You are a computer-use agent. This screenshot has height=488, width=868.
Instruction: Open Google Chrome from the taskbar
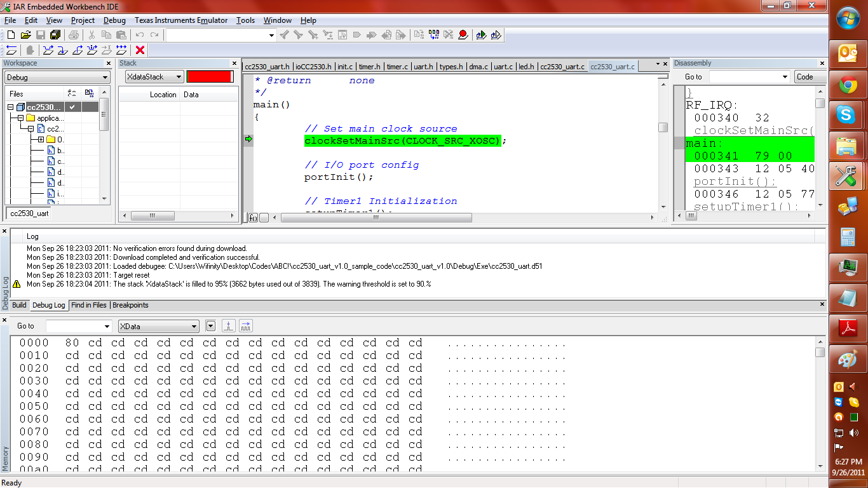(848, 85)
